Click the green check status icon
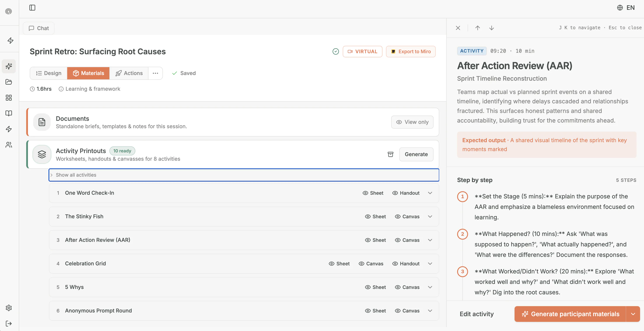The image size is (644, 331). point(336,51)
